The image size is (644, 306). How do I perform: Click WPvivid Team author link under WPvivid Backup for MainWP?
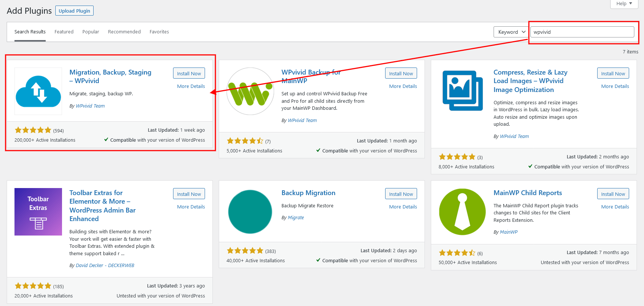pos(302,121)
